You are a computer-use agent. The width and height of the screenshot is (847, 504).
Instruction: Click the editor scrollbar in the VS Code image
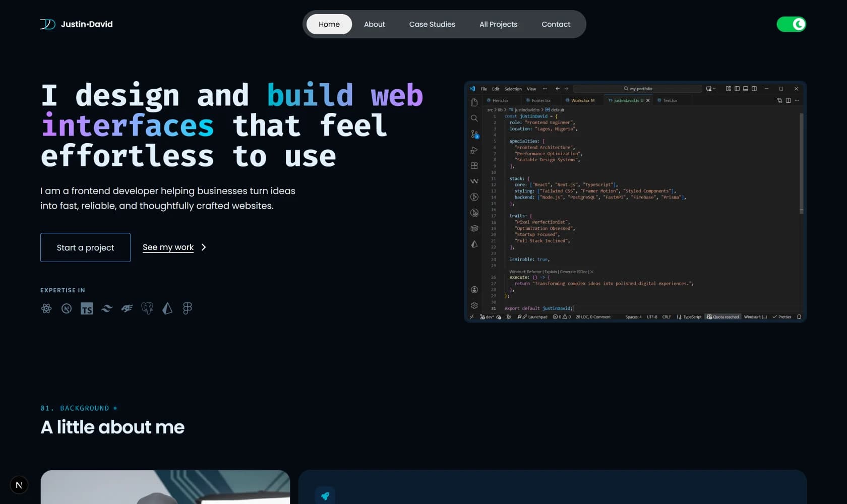click(x=802, y=162)
